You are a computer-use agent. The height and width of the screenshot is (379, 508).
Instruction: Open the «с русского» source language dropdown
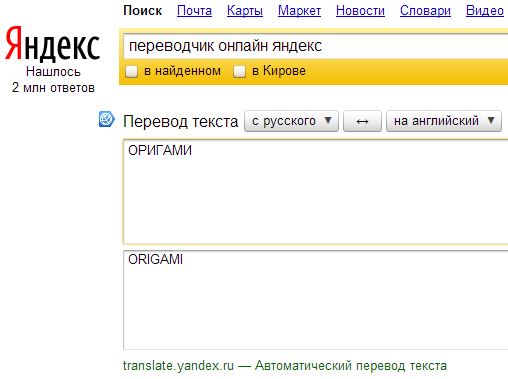[291, 121]
